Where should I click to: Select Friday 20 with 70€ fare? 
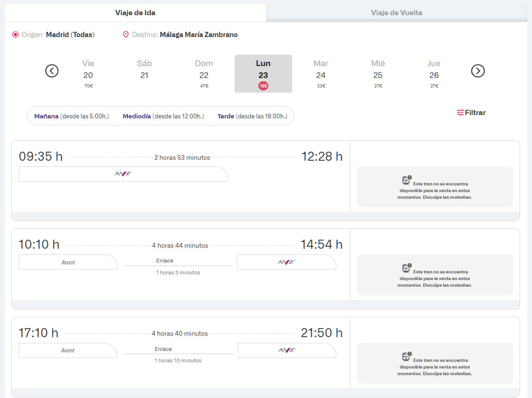click(x=88, y=74)
